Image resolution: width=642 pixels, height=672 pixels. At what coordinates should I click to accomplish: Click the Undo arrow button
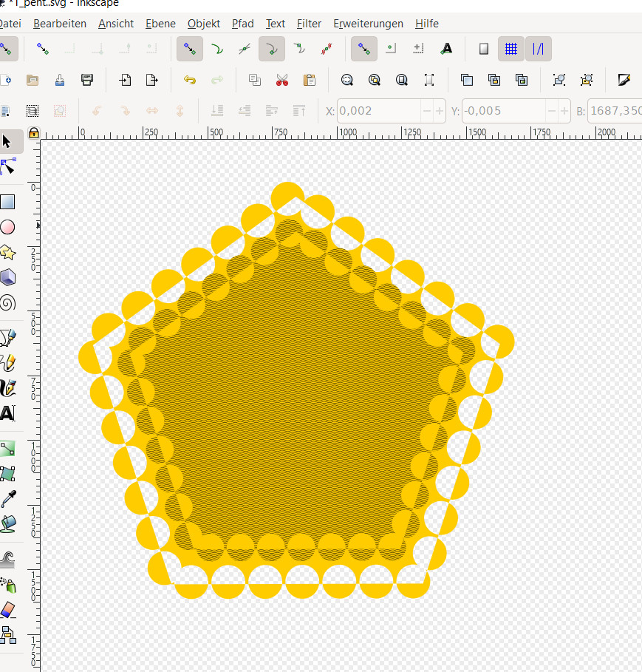pyautogui.click(x=190, y=80)
